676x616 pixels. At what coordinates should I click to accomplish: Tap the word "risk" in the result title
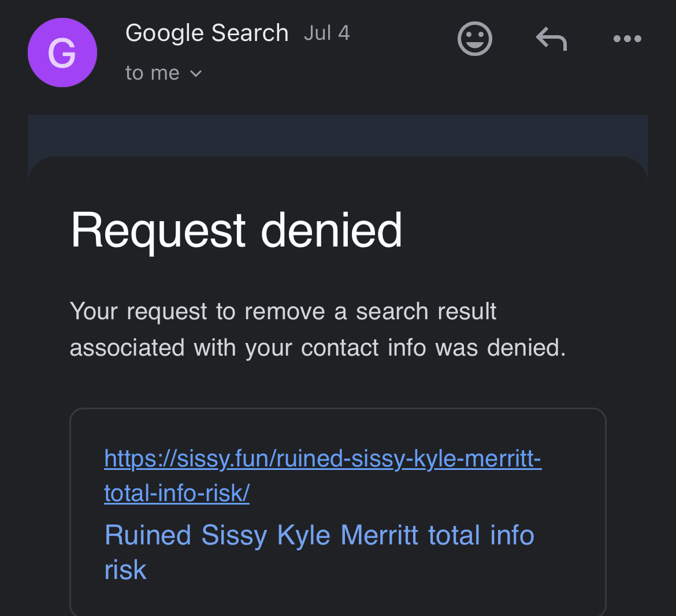click(125, 570)
